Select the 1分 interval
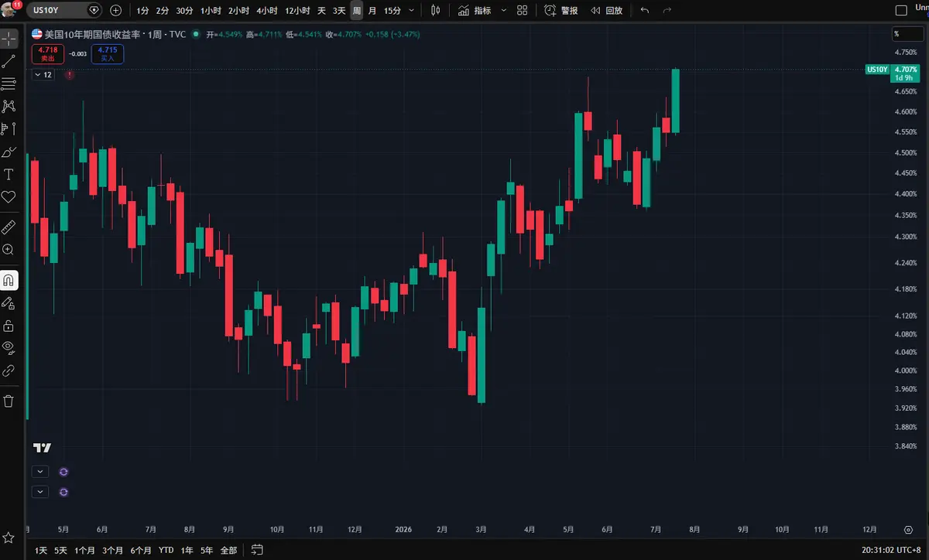 (x=142, y=11)
